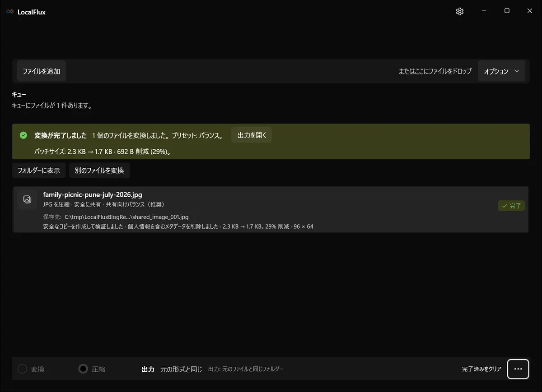The height and width of the screenshot is (392, 542).
Task: Click 完了済みをクリア
Action: point(481,369)
